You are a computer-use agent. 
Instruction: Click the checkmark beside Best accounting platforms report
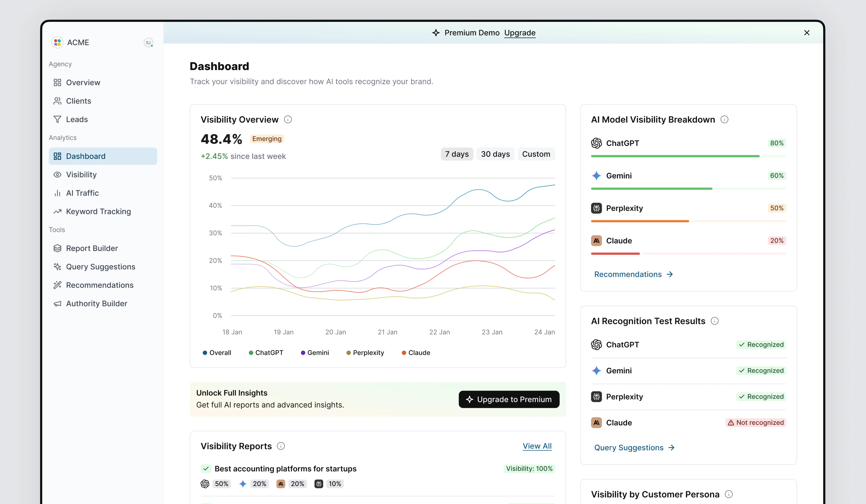pyautogui.click(x=205, y=469)
